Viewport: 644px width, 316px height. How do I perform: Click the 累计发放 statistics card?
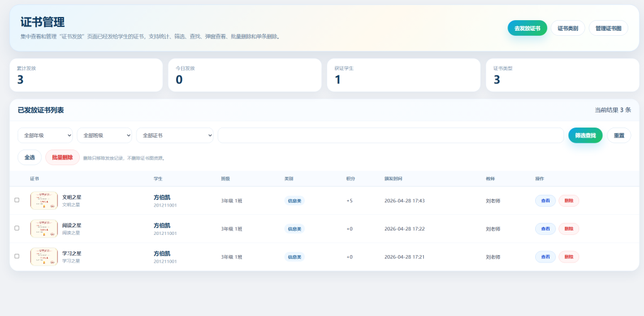click(86, 75)
